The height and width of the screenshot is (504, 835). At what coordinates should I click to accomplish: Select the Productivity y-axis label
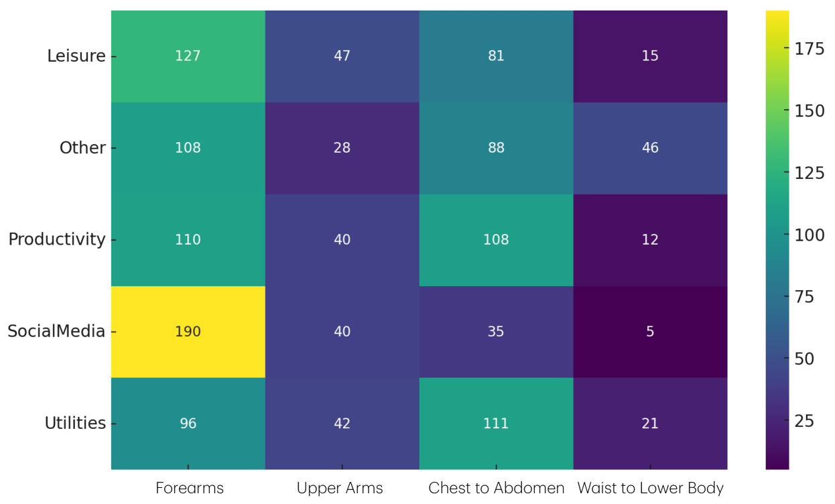[57, 240]
